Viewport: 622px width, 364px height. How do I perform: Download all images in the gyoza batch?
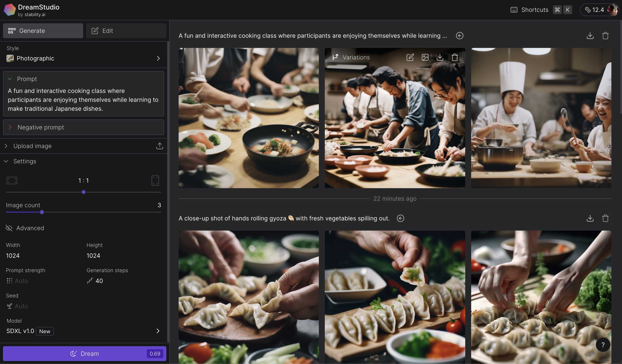590,218
